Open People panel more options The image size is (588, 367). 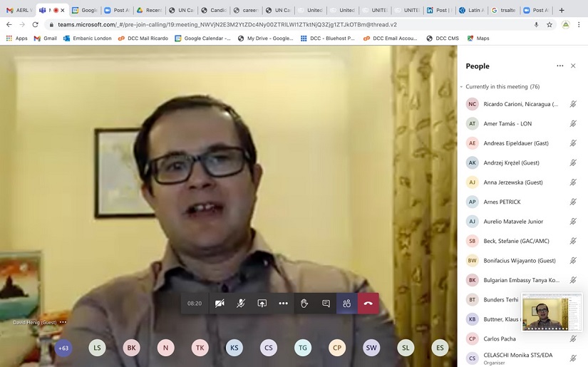pyautogui.click(x=560, y=66)
